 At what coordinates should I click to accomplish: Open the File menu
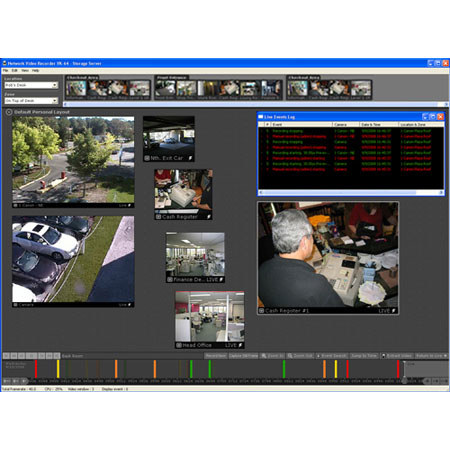click(5, 71)
